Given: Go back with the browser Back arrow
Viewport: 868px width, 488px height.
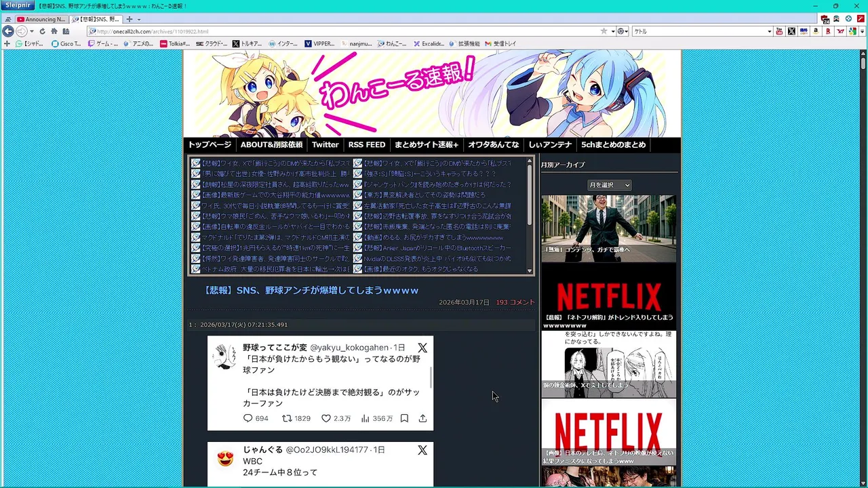Looking at the screenshot, I should tap(8, 31).
